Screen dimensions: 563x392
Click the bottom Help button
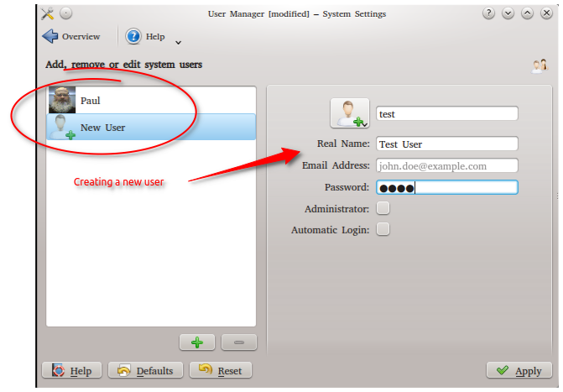(72, 370)
